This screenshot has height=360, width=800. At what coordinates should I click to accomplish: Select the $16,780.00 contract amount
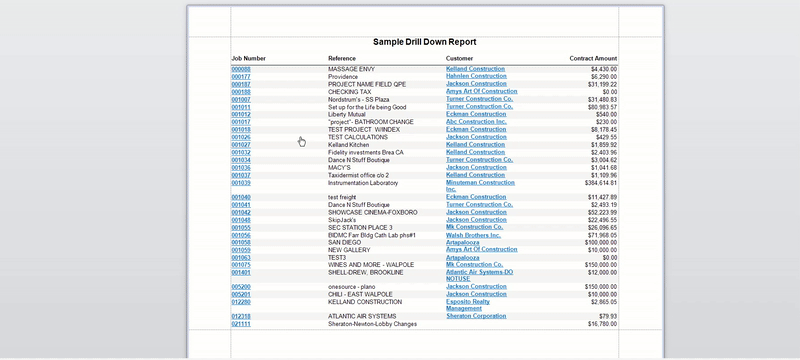[602, 324]
